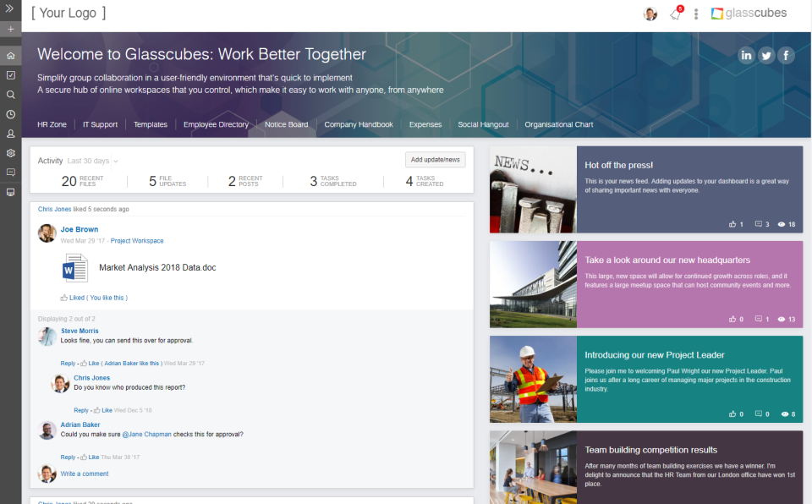The image size is (812, 504).
Task: Open the three-dot options menu in the header
Action: tap(695, 13)
